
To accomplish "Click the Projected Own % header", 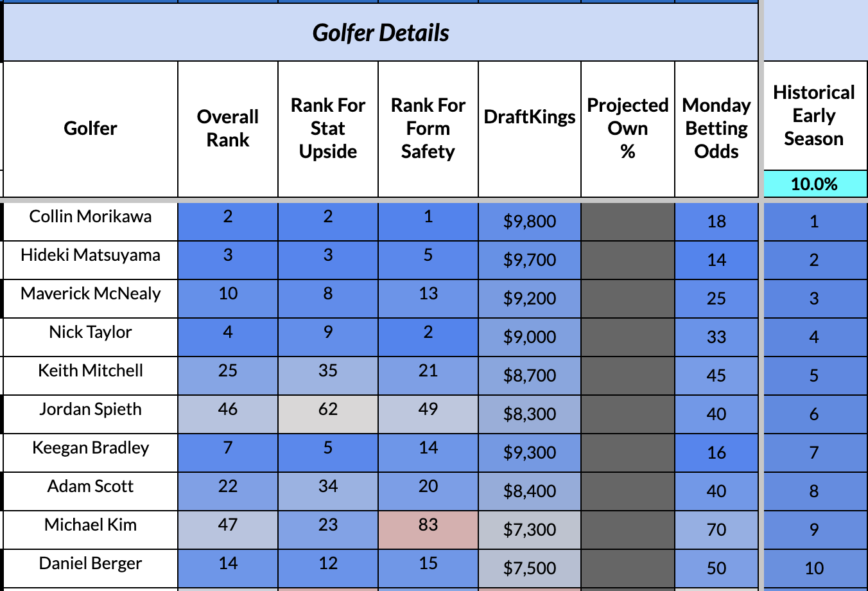I will (628, 128).
